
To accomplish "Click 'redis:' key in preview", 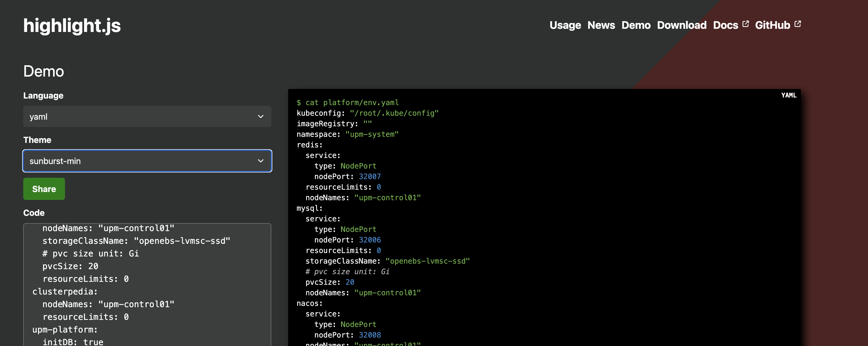I will coord(309,145).
